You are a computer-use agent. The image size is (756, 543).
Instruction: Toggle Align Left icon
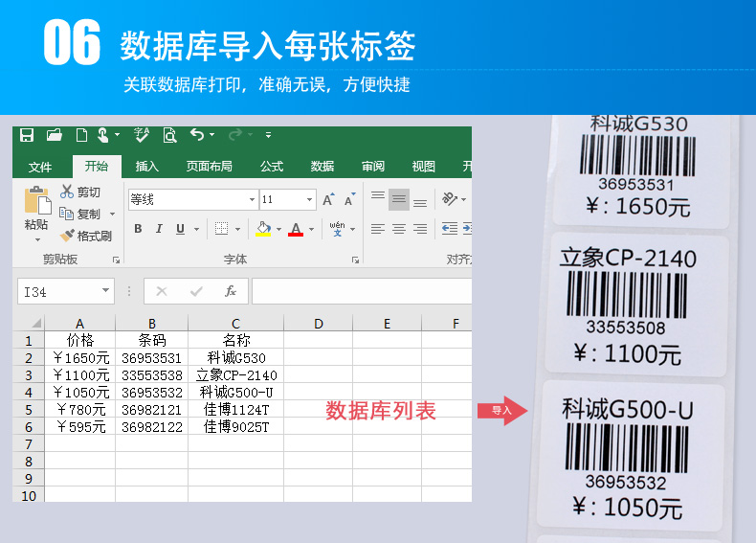[x=377, y=229]
